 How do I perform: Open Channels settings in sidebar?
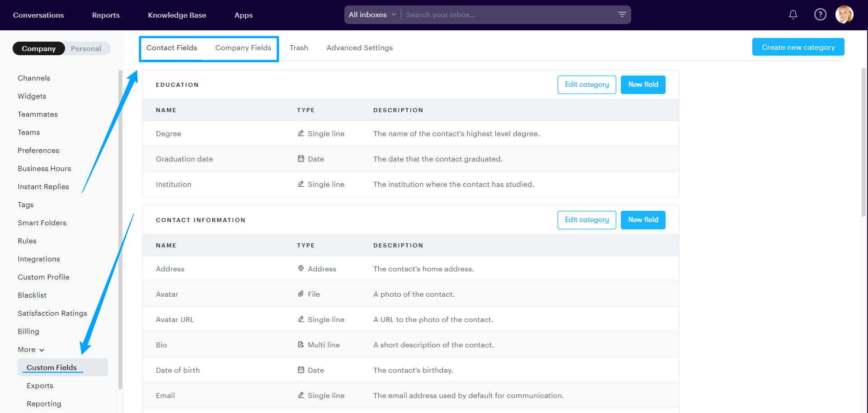pos(34,78)
